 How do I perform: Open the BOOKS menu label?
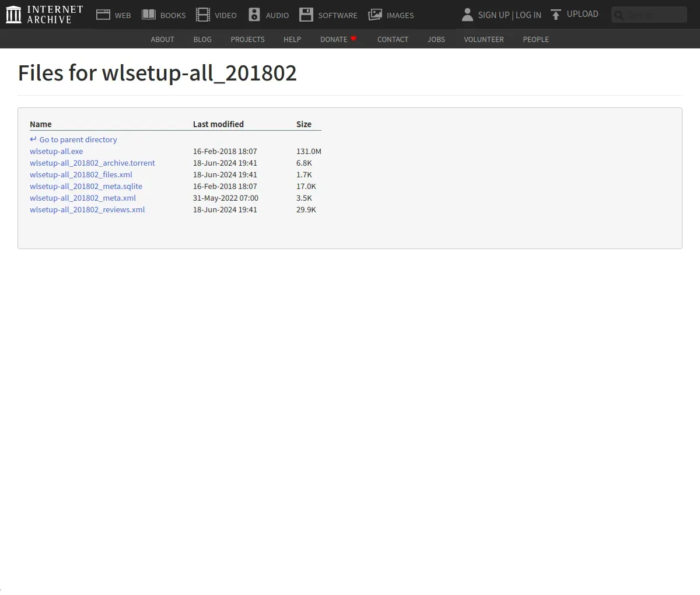[x=173, y=16]
